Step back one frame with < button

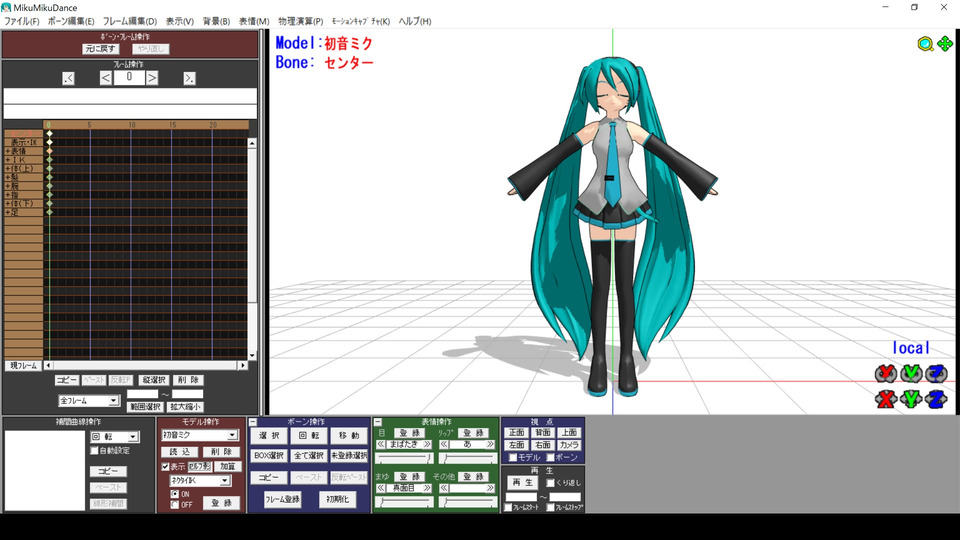(105, 78)
